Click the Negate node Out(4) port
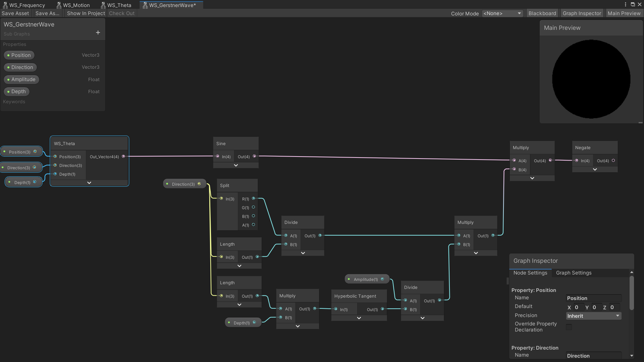The width and height of the screenshot is (644, 362). pyautogui.click(x=613, y=161)
